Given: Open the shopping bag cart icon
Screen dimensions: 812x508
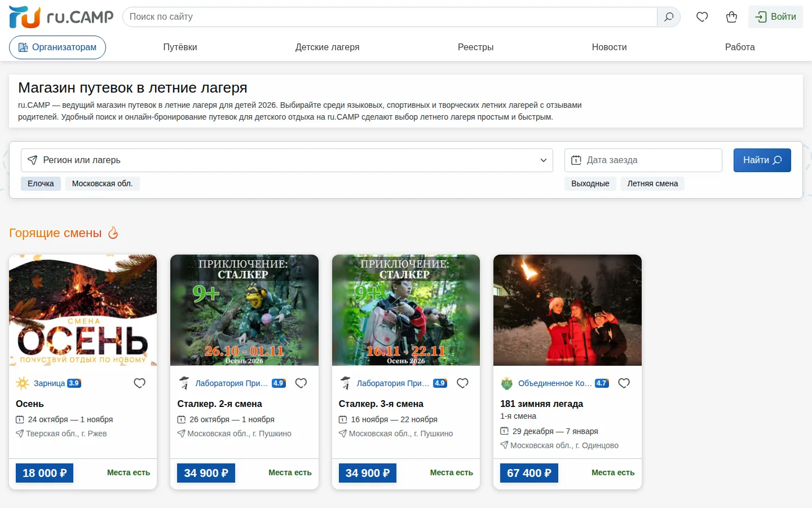Looking at the screenshot, I should [x=732, y=17].
